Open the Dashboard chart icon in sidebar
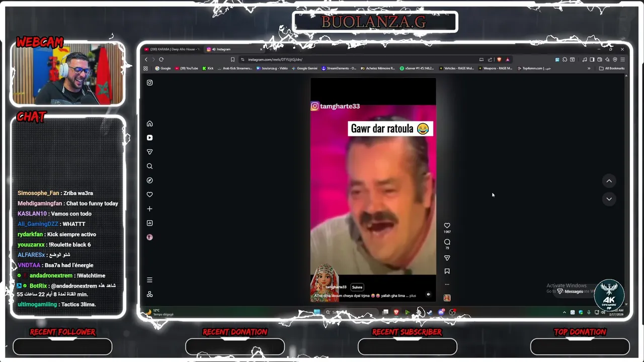Screen dimensions: 644x362 (x=149, y=223)
